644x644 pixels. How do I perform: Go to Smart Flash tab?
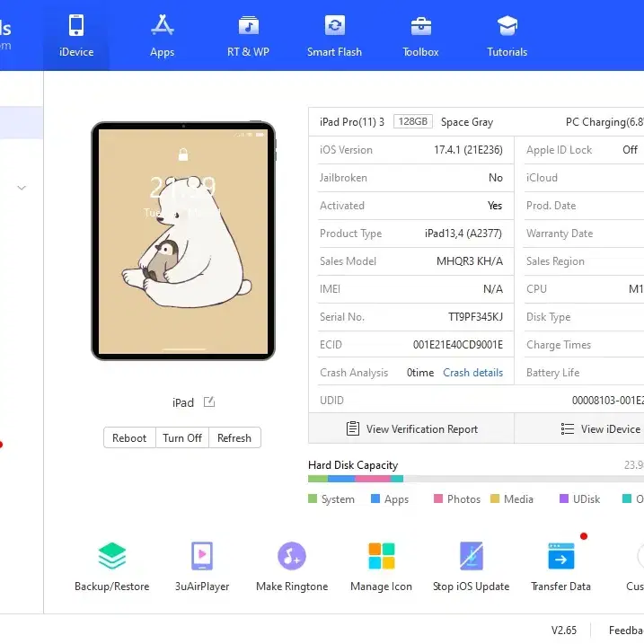click(x=334, y=35)
